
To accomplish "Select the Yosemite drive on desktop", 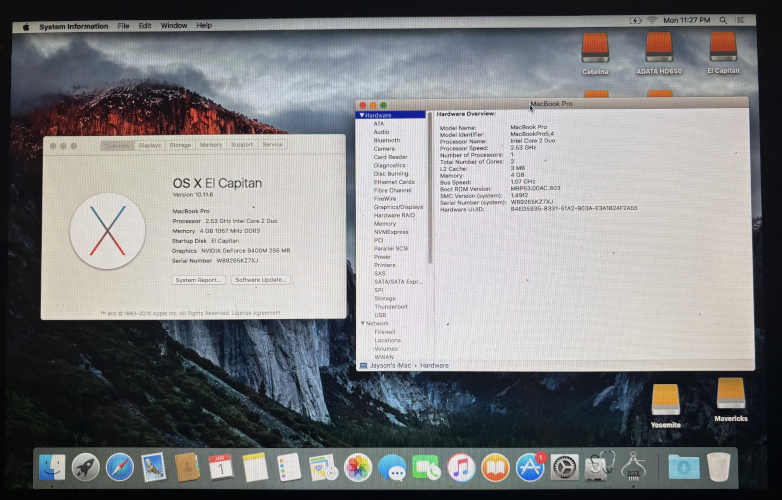I will (x=665, y=401).
